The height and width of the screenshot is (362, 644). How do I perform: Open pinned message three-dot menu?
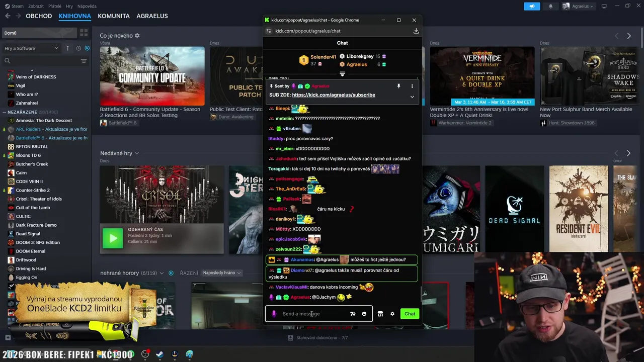point(412,86)
